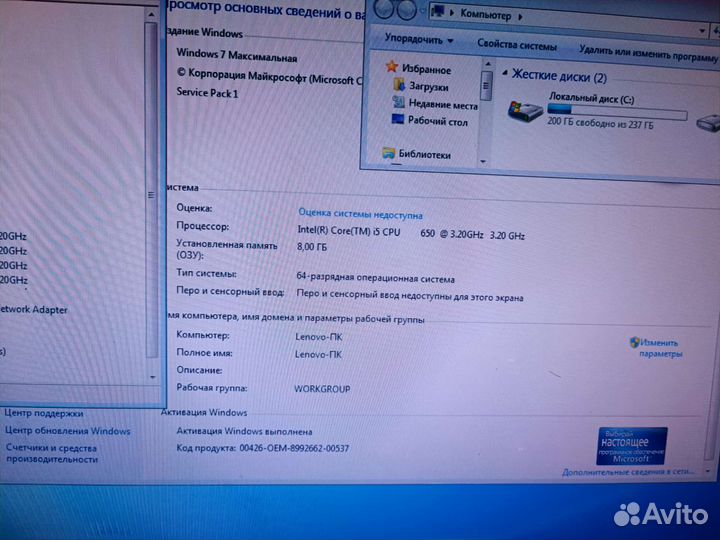The width and height of the screenshot is (720, 540).
Task: Click the Lenovo-ПК computer name value
Action: (x=319, y=337)
